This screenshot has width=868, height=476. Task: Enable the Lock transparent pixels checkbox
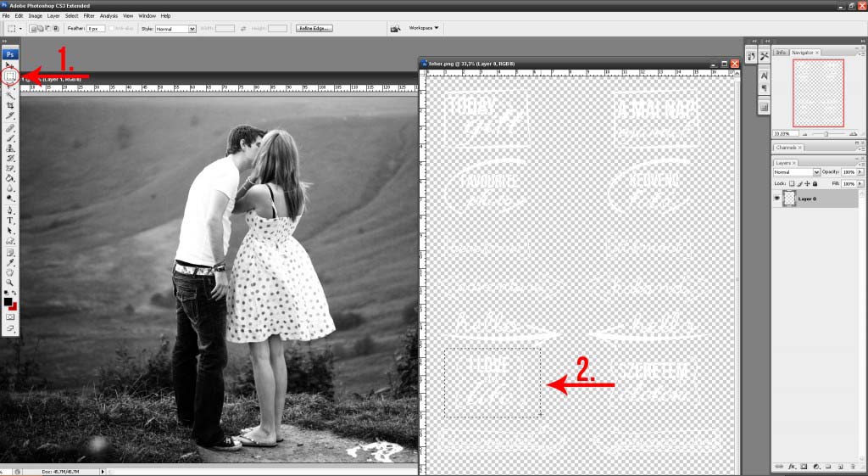point(792,183)
